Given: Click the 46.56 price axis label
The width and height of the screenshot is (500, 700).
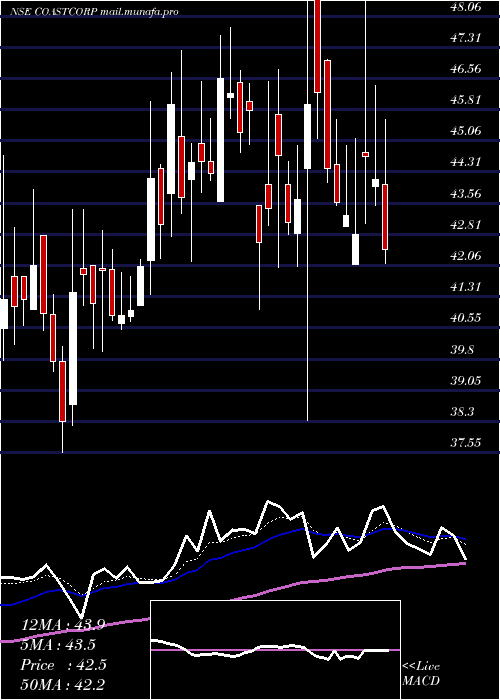Looking at the screenshot, I should click(x=466, y=69).
